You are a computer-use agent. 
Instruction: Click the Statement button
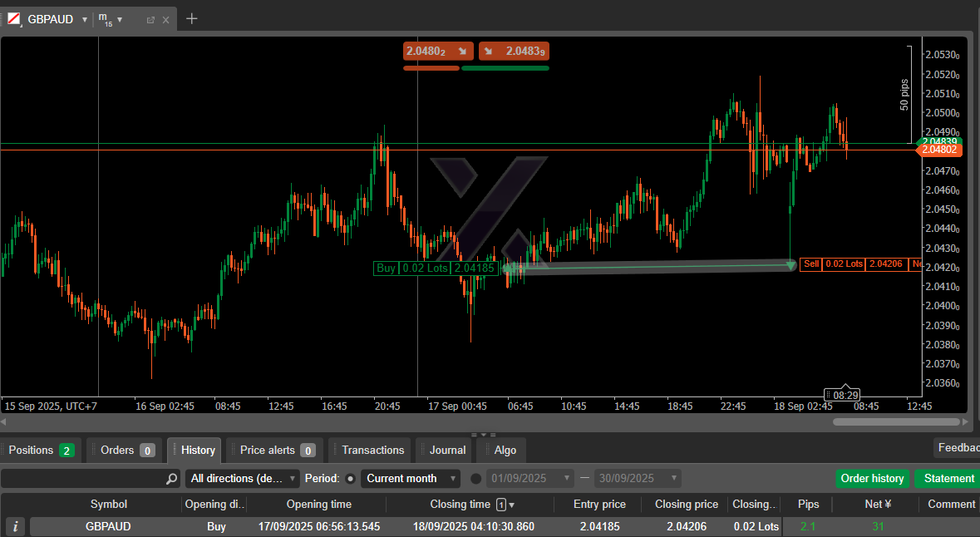(948, 479)
